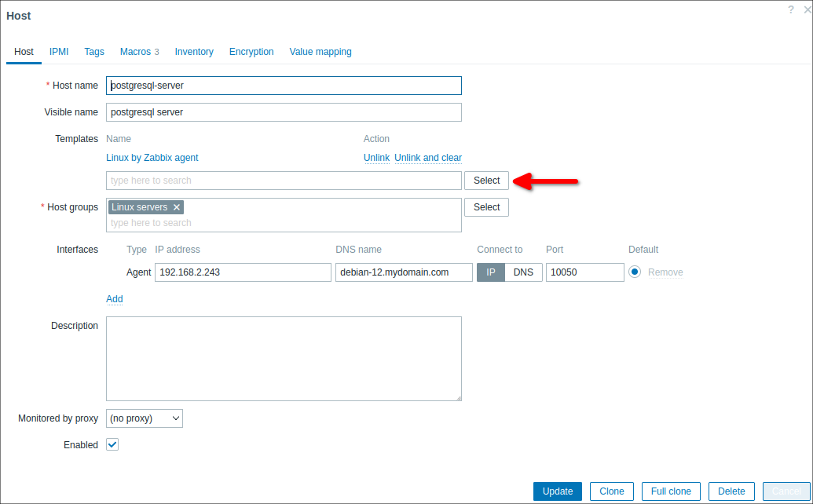
Task: Switch the interface Connect to option to DNS
Action: (x=523, y=272)
